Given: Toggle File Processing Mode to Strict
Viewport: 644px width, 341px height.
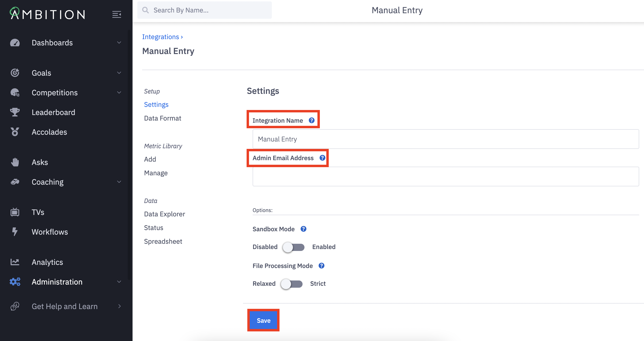Looking at the screenshot, I should [x=292, y=284].
